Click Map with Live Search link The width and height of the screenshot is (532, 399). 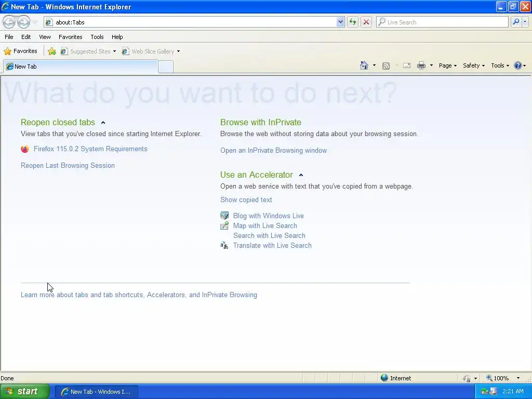tap(265, 225)
